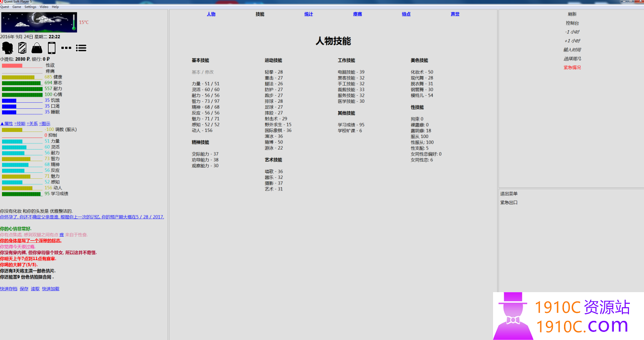Image resolution: width=644 pixels, height=340 pixels.
Task: Switch to the 人物 tab
Action: pos(211,14)
